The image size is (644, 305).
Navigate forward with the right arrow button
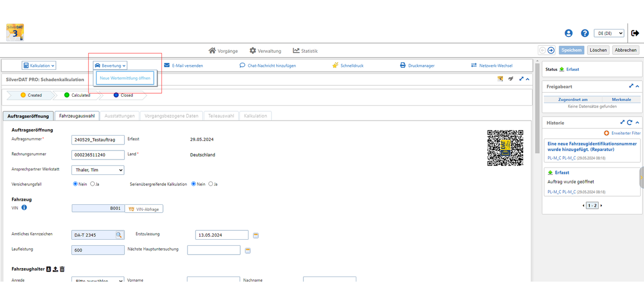pos(551,50)
